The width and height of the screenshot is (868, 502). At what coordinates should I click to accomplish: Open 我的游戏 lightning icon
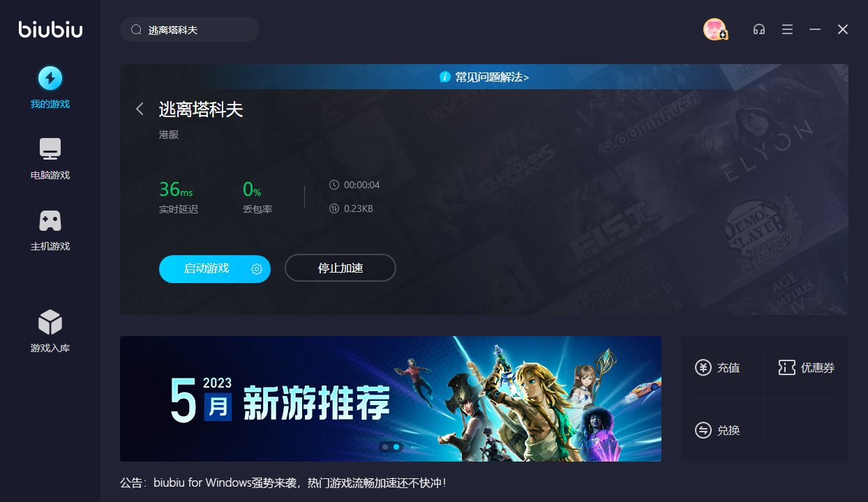click(50, 78)
